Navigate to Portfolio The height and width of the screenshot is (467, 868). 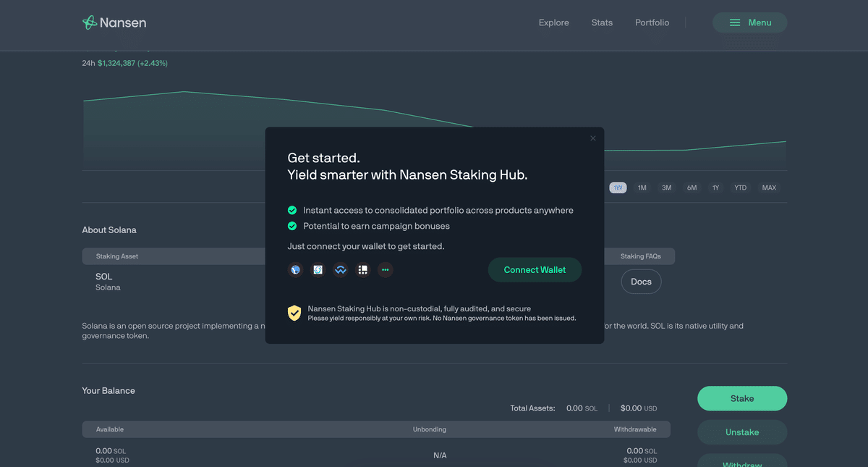coord(652,22)
